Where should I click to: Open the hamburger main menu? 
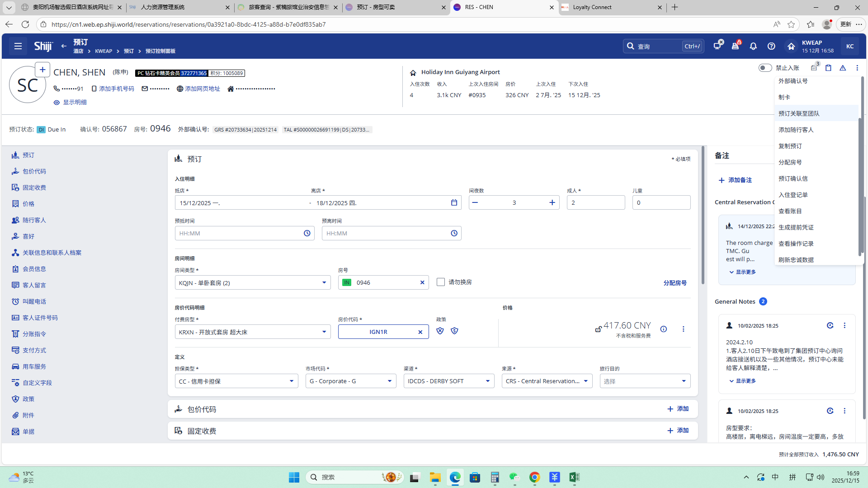pyautogui.click(x=18, y=46)
